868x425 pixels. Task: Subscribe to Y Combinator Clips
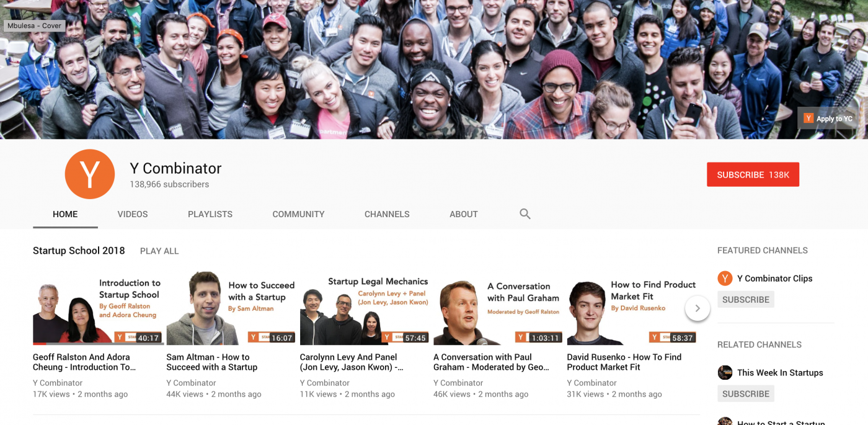[745, 299]
